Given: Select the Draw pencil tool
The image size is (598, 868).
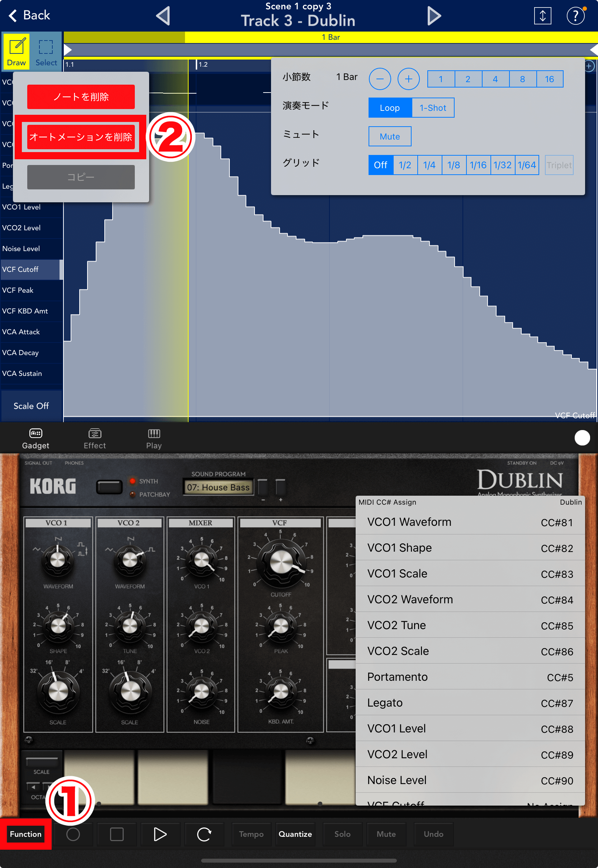Looking at the screenshot, I should [16, 51].
